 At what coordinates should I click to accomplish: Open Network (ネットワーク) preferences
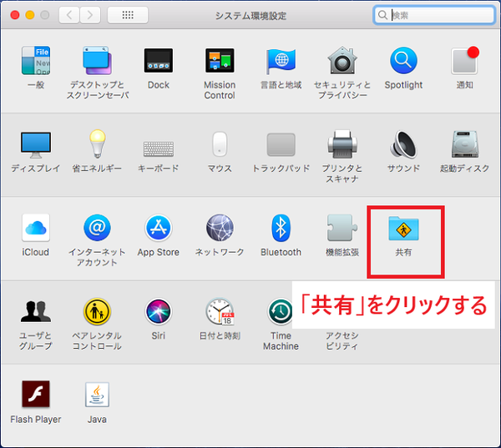pos(220,228)
